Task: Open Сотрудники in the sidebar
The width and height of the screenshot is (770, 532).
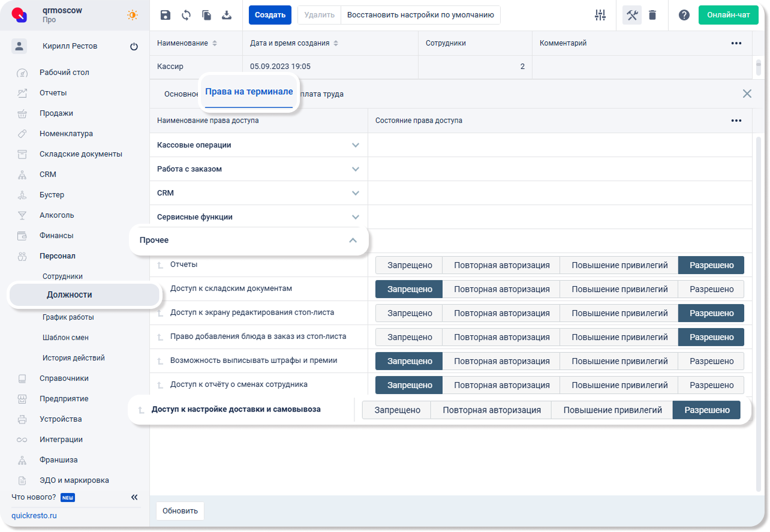Action: coord(62,276)
